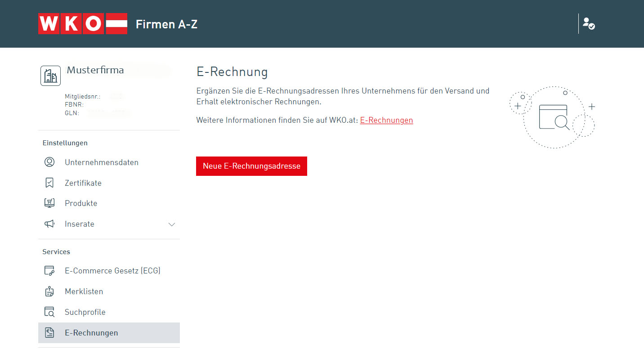This screenshot has width=644, height=349.
Task: Select the Suchprofile magnifier icon
Action: click(x=49, y=312)
